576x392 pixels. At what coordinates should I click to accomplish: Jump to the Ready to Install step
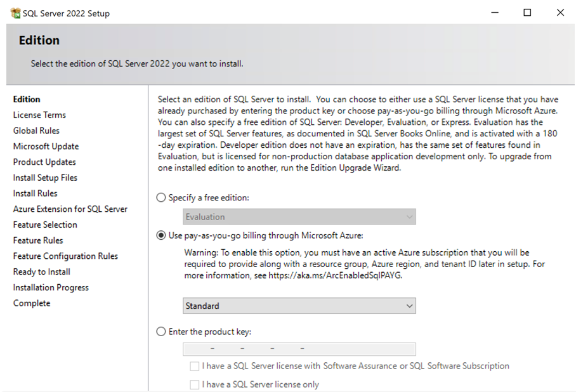pyautogui.click(x=42, y=271)
